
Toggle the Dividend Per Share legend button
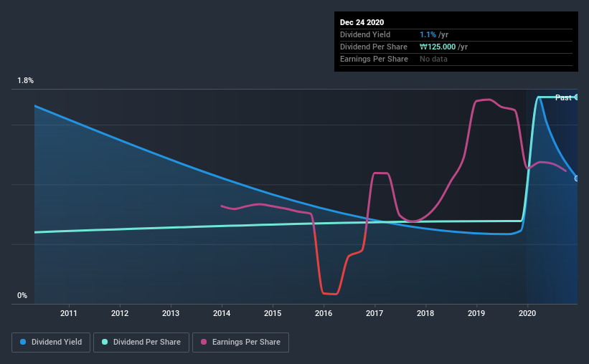[x=141, y=343]
